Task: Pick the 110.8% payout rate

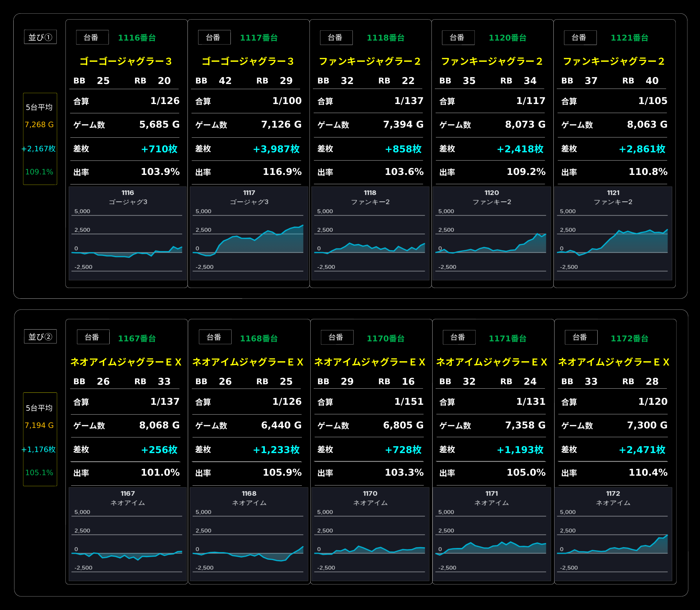Action: point(648,172)
